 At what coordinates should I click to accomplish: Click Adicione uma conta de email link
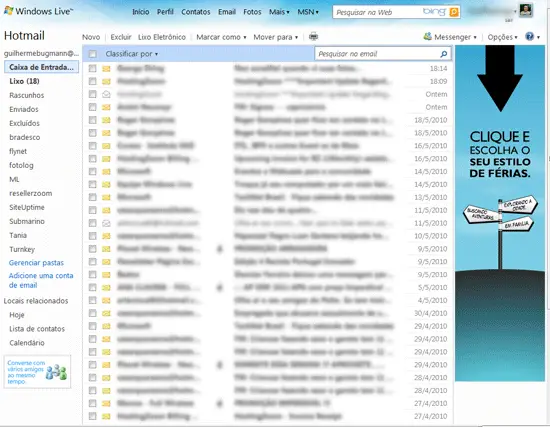(41, 280)
